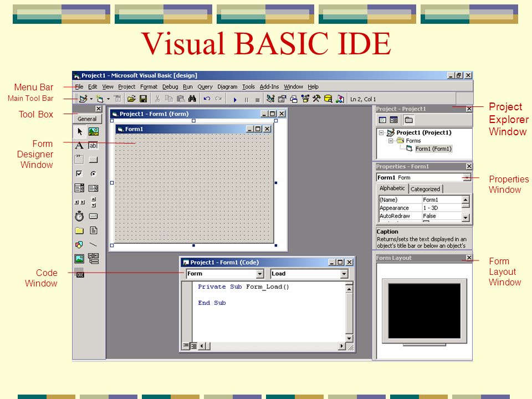Screen dimensions: 532x399
Task: Click the Undo arrow in toolbar
Action: [x=207, y=99]
